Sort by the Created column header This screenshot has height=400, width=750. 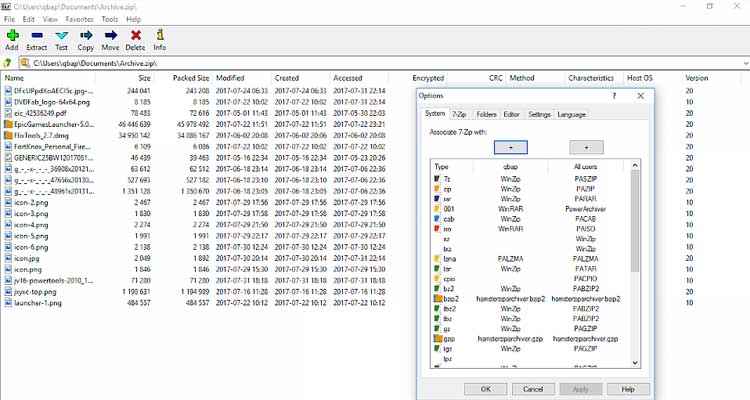point(301,78)
